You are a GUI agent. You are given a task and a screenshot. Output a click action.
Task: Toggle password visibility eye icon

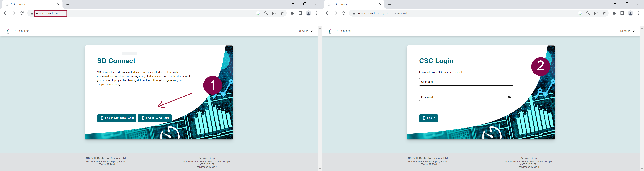coord(509,97)
